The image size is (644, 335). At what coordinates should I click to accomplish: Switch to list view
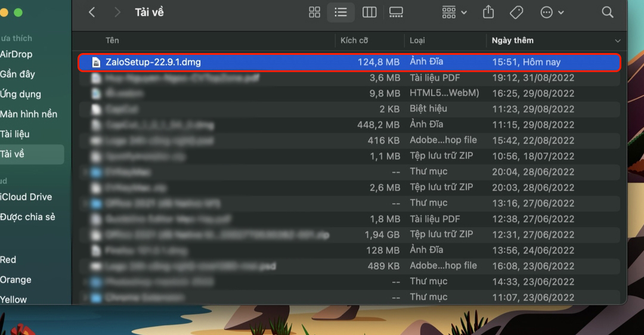pyautogui.click(x=340, y=13)
